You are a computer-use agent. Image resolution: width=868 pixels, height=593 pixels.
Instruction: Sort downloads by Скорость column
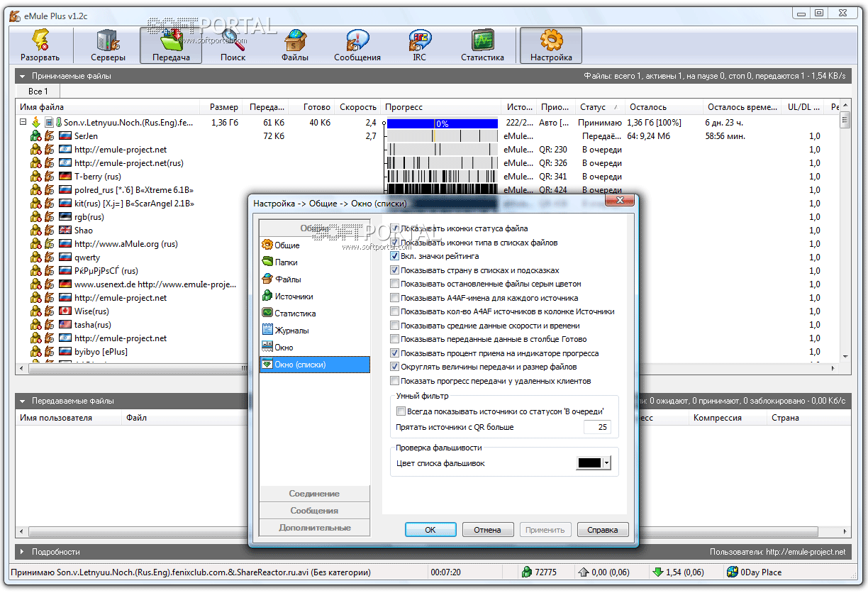357,107
